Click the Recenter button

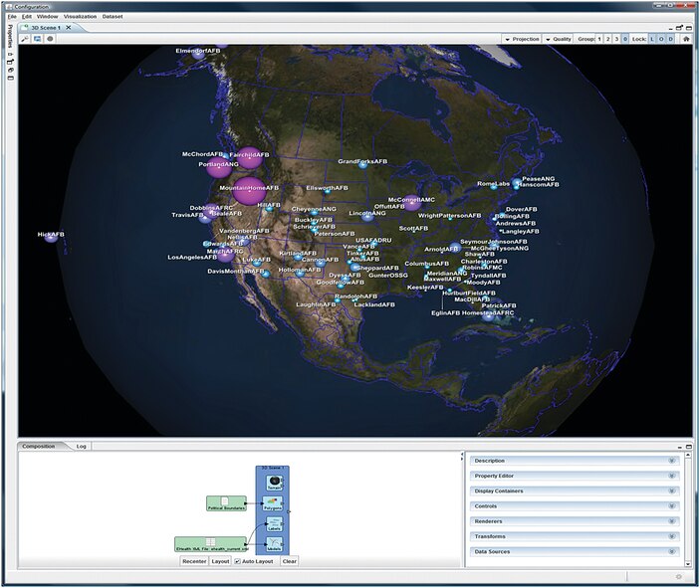[194, 561]
